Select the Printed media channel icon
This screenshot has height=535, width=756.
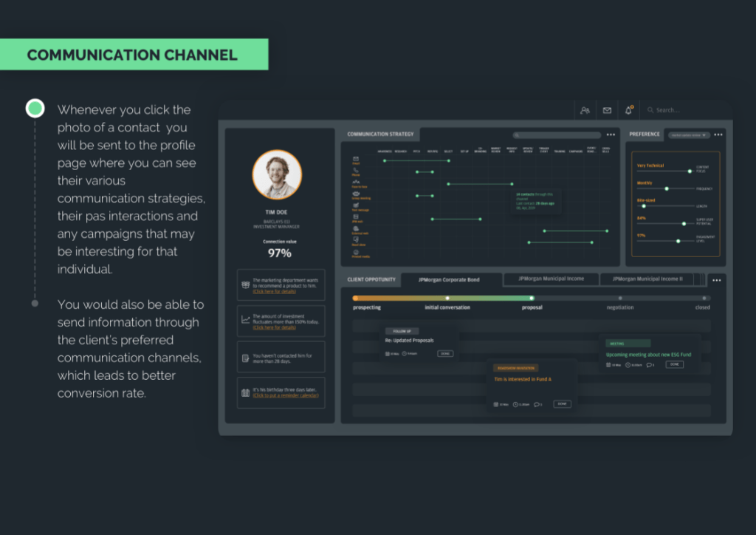click(356, 252)
